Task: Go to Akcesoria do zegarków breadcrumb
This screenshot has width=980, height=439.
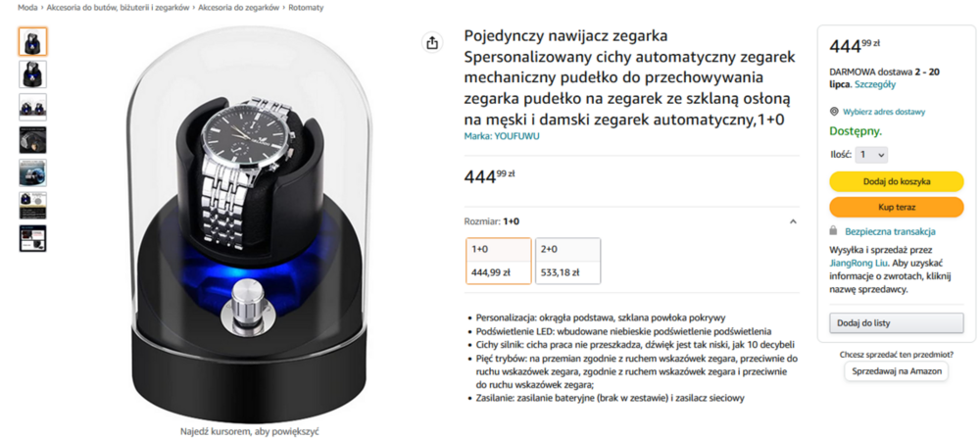Action: coord(238,8)
